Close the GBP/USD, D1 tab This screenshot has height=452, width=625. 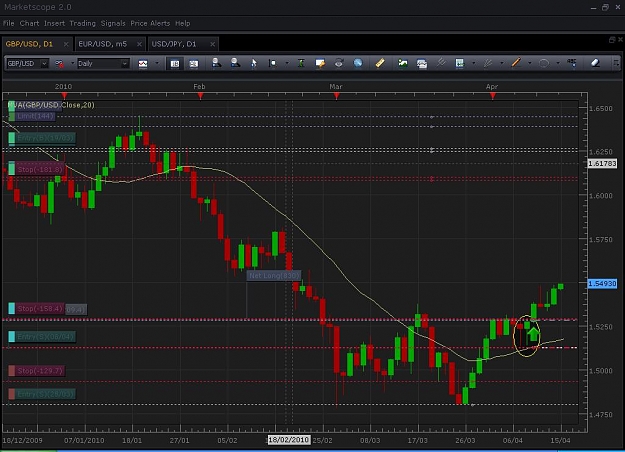[x=66, y=44]
